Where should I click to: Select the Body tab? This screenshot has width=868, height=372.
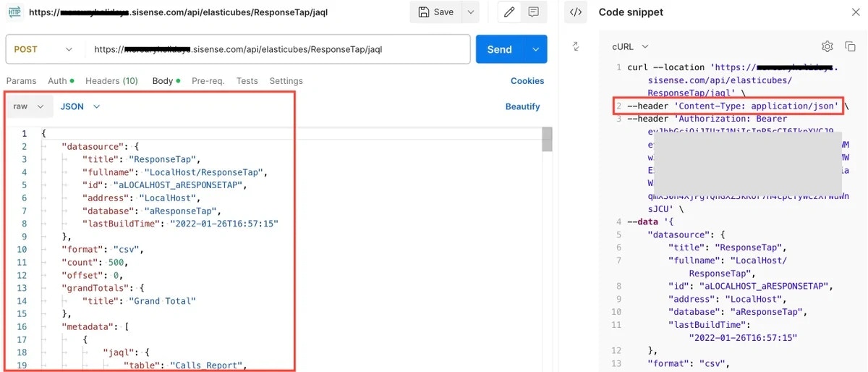166,81
